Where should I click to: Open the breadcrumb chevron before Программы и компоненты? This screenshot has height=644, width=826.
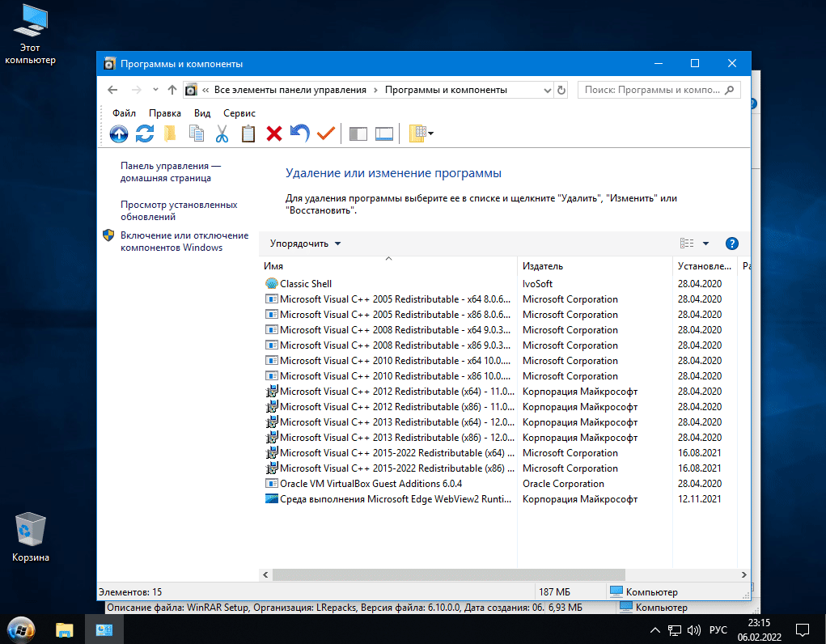375,90
